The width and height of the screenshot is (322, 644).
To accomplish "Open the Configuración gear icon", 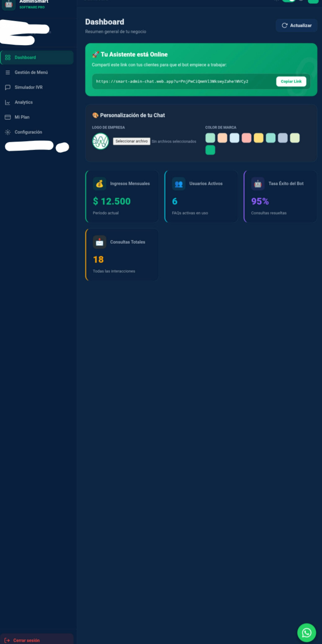I will tap(8, 132).
